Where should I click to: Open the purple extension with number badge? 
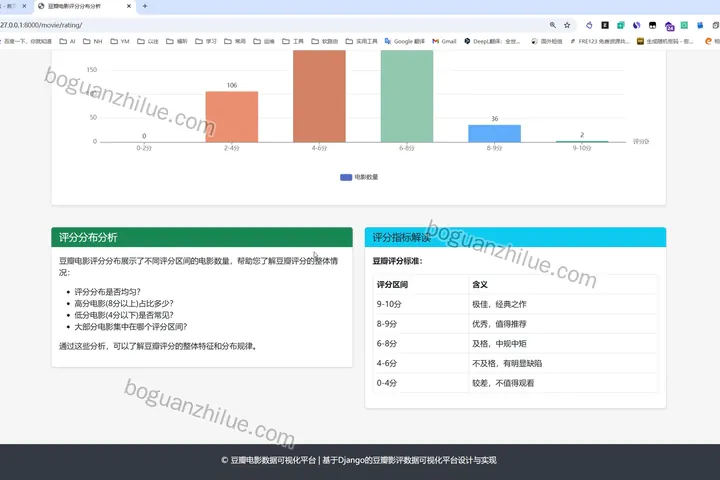[669, 26]
